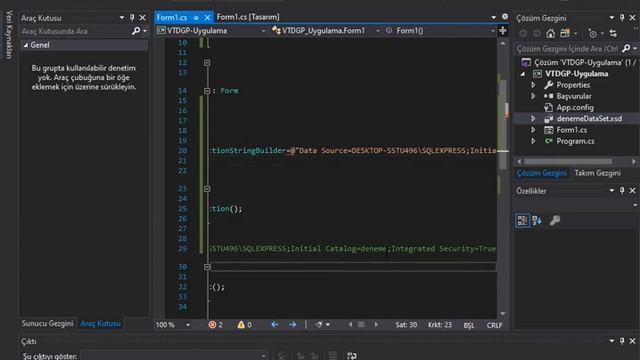Open the Veri Kaynakları side tab
The image size is (640, 360).
[x=10, y=35]
